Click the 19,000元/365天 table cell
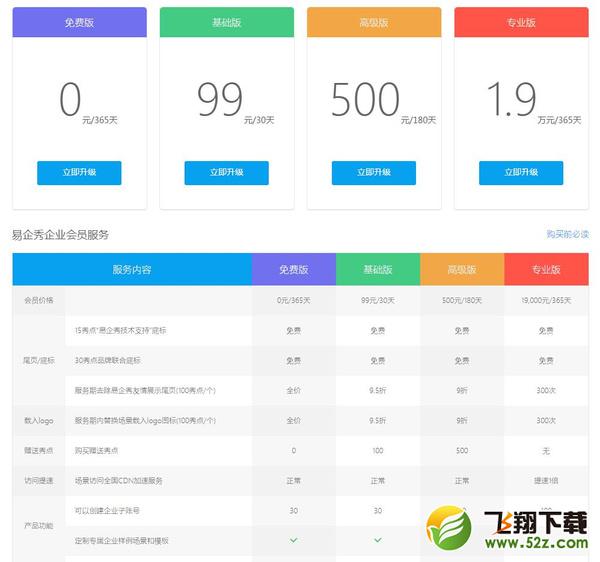600x562 pixels. [546, 300]
